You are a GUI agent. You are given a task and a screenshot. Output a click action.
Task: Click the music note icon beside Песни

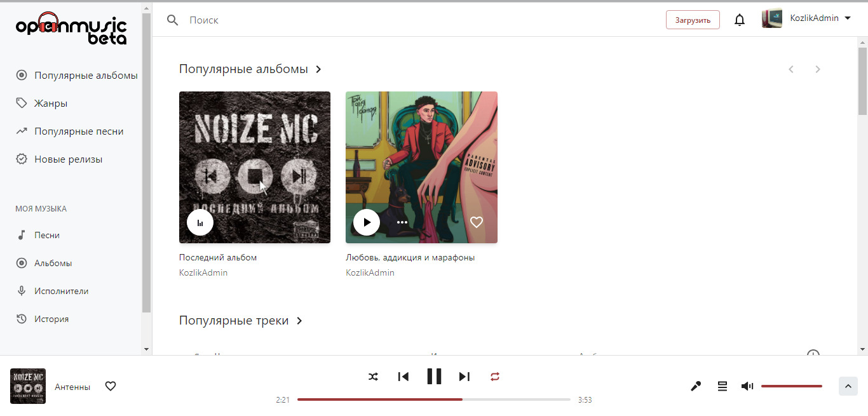point(22,235)
